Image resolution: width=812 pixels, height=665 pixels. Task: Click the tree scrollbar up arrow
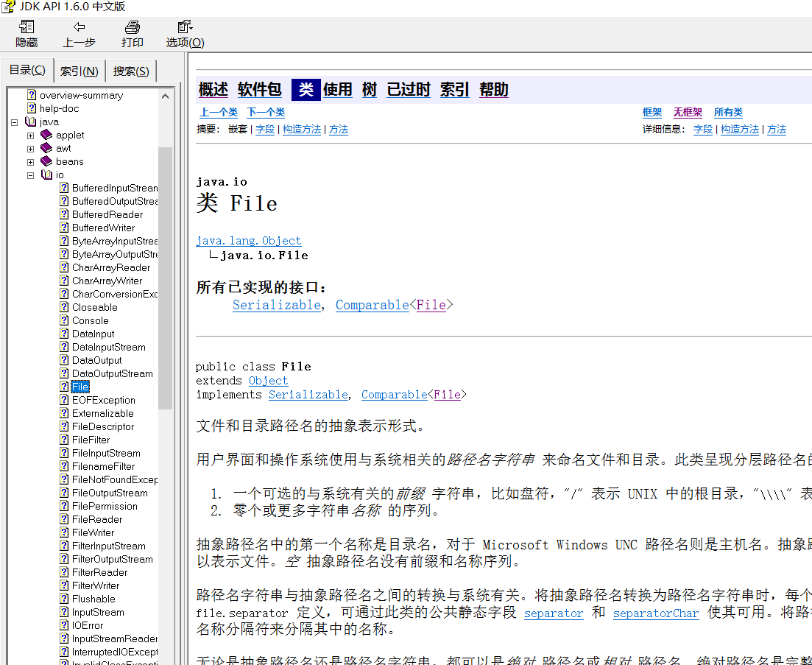point(165,96)
